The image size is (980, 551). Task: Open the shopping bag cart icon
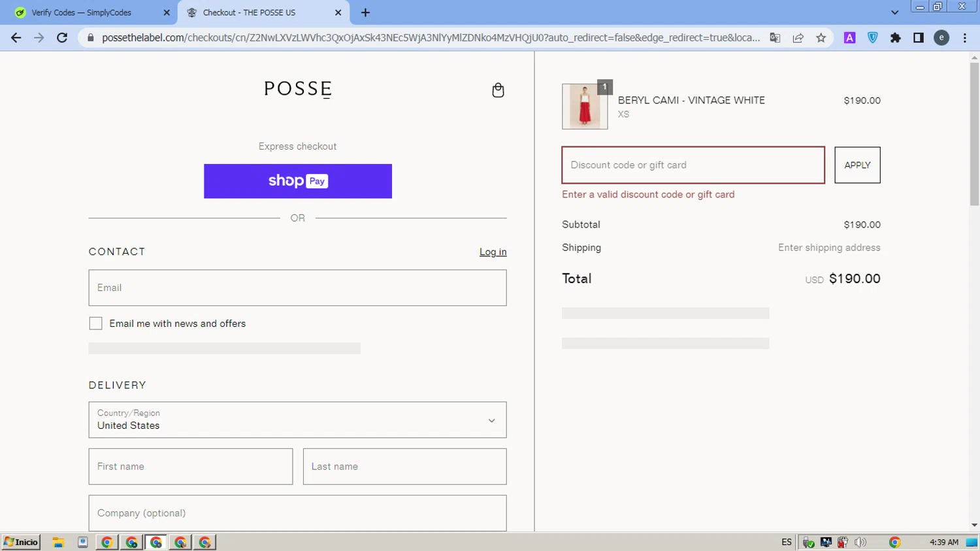click(498, 90)
